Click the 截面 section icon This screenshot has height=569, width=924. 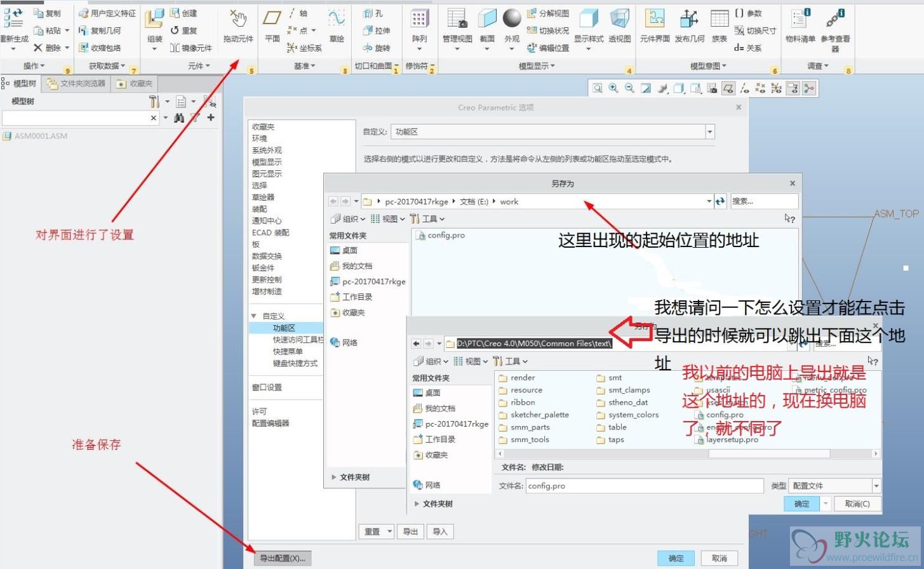point(487,19)
